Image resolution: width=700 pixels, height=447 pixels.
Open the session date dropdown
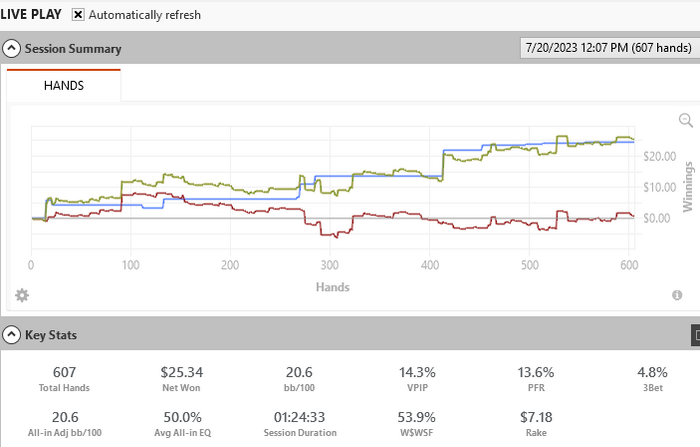tap(607, 48)
